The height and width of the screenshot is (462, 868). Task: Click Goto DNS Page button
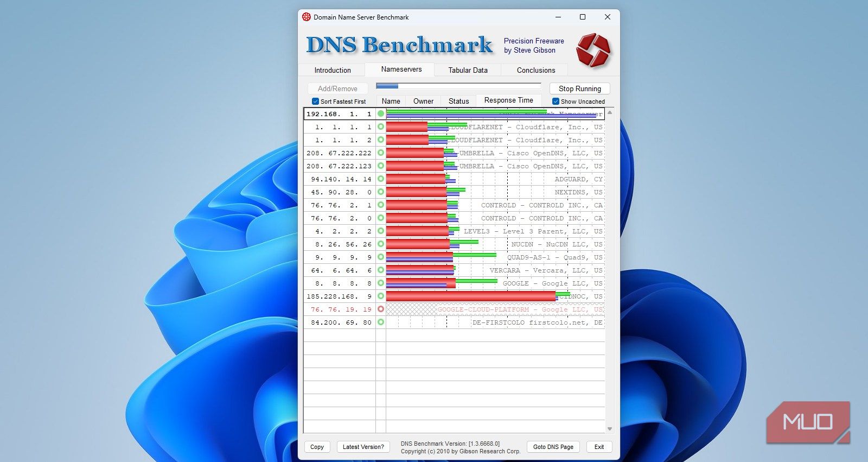click(x=553, y=447)
